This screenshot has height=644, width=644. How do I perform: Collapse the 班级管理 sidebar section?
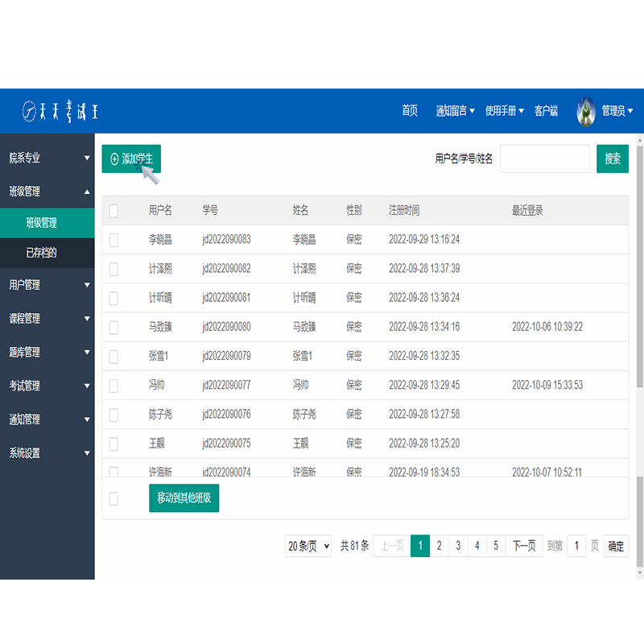pyautogui.click(x=47, y=192)
